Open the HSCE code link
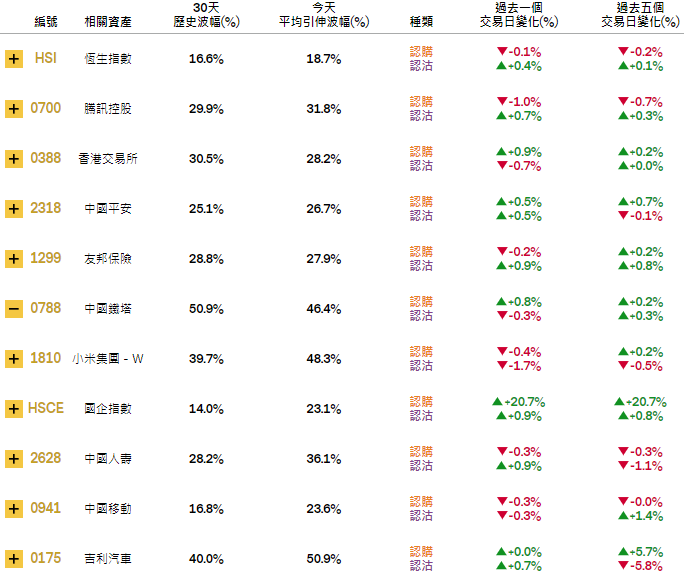The height and width of the screenshot is (579, 684). 46,408
